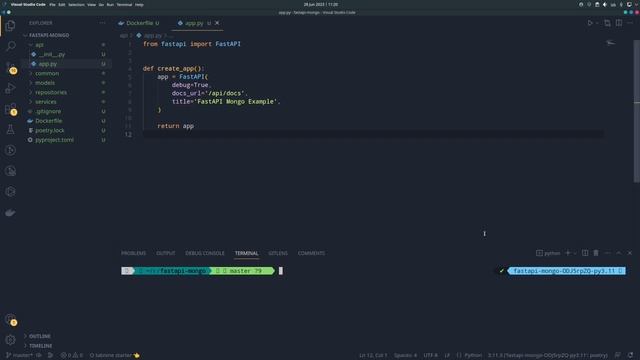Open the Help menu
Screen dimensions: 640x360
coord(139,4)
